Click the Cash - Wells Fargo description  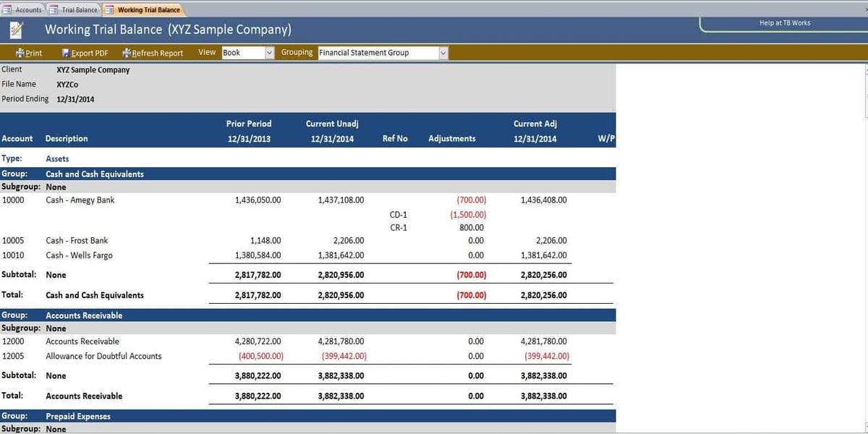(x=79, y=255)
